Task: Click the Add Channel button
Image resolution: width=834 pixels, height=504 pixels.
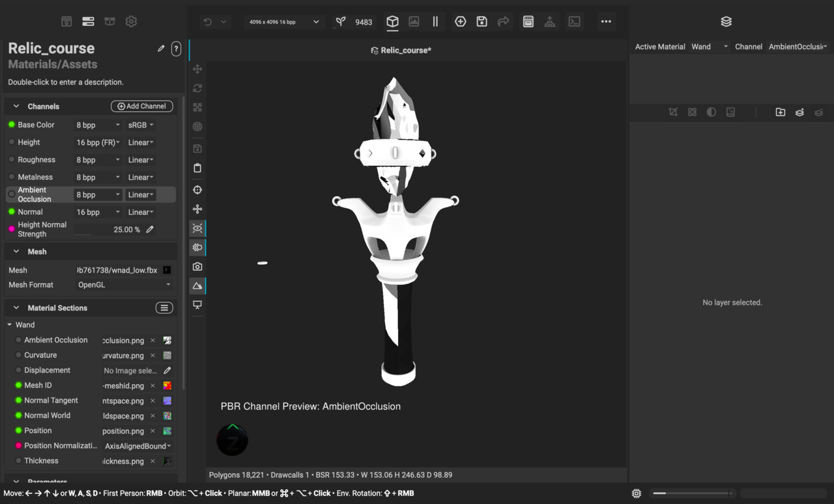Action: (x=141, y=106)
